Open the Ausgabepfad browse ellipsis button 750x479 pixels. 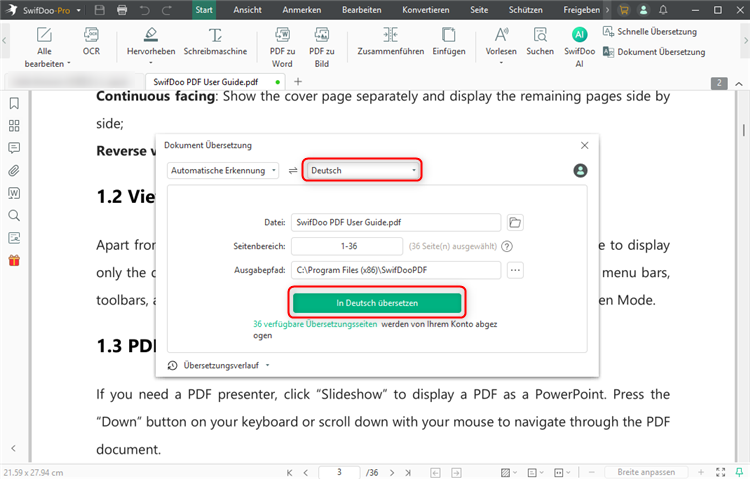(x=515, y=270)
